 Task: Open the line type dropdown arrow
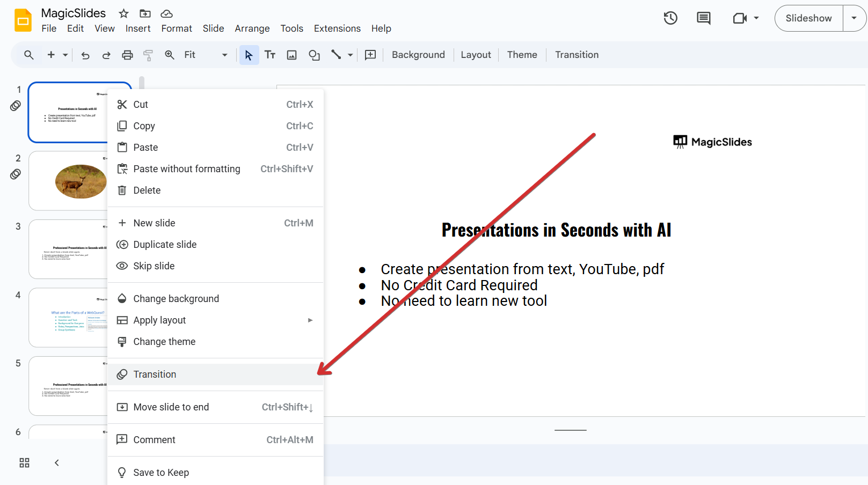[351, 55]
